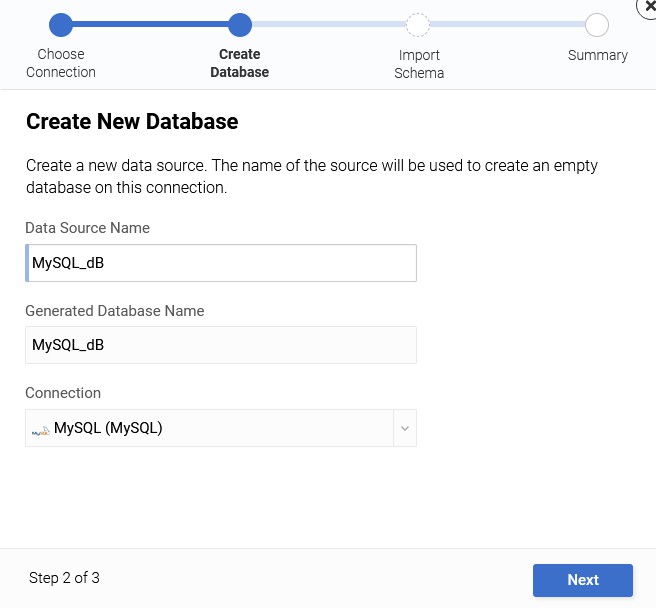
Task: Click the Import Schema step circle
Action: tap(418, 25)
